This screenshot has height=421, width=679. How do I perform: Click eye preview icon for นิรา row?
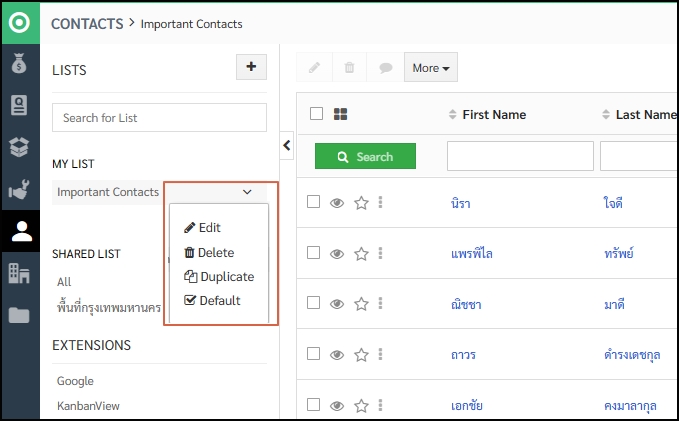point(337,203)
